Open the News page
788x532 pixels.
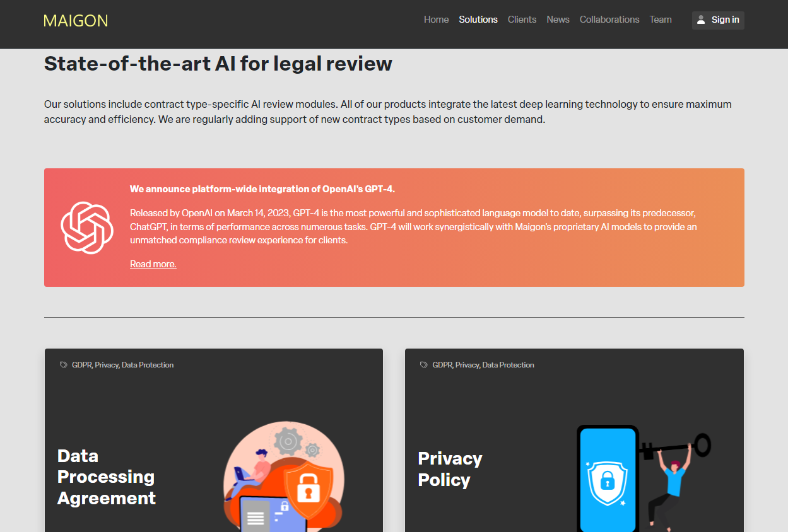pyautogui.click(x=558, y=20)
